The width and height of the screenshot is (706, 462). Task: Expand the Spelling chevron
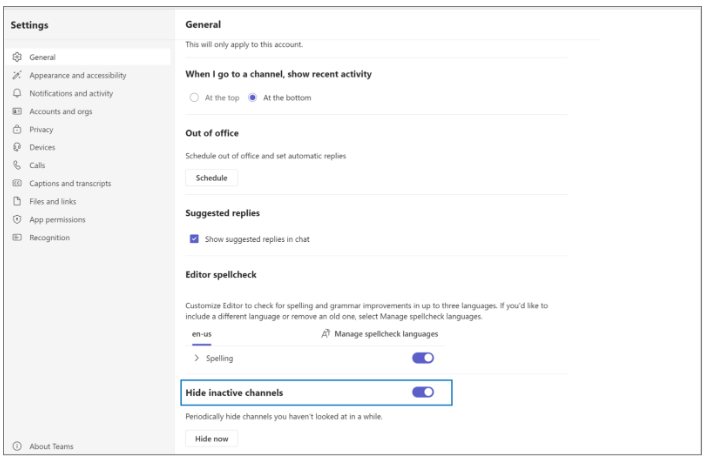[195, 358]
